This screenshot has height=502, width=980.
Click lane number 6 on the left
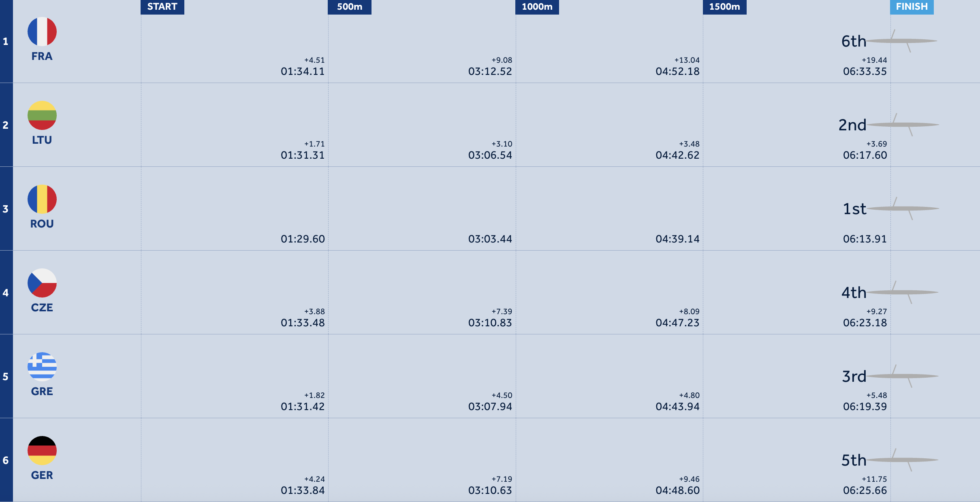tap(6, 460)
